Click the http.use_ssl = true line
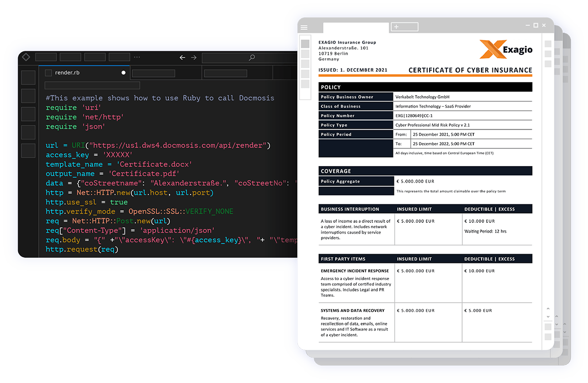588x383 pixels. 86,202
